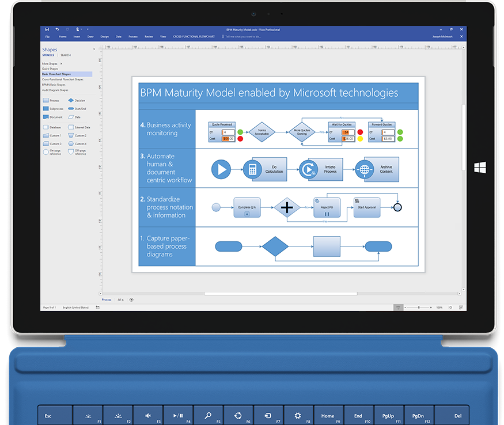Open the All pages dropdown

pyautogui.click(x=120, y=299)
